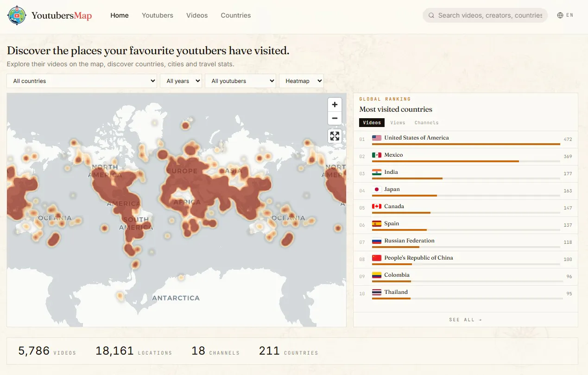Viewport: 588px width, 375px height.
Task: Switch ranking to the Channels tab
Action: pos(427,123)
